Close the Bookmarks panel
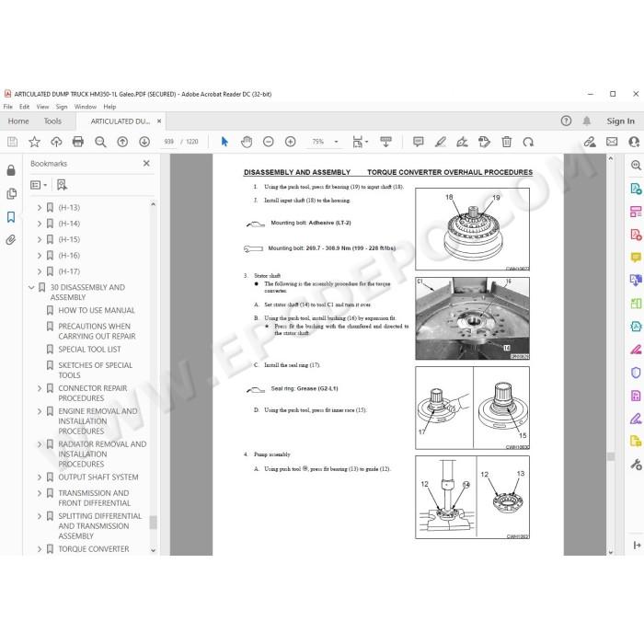The width and height of the screenshot is (644, 644). point(146,164)
